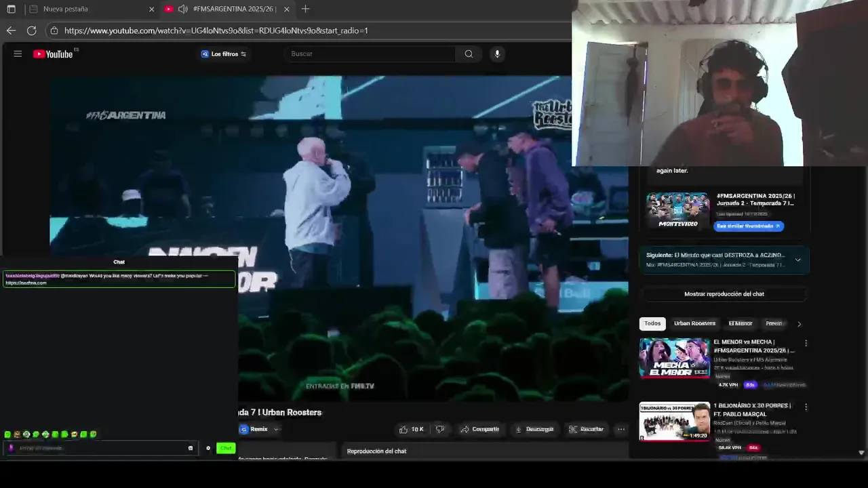The height and width of the screenshot is (488, 868).
Task: Click purple identity icon in chat input
Action: [x=10, y=448]
